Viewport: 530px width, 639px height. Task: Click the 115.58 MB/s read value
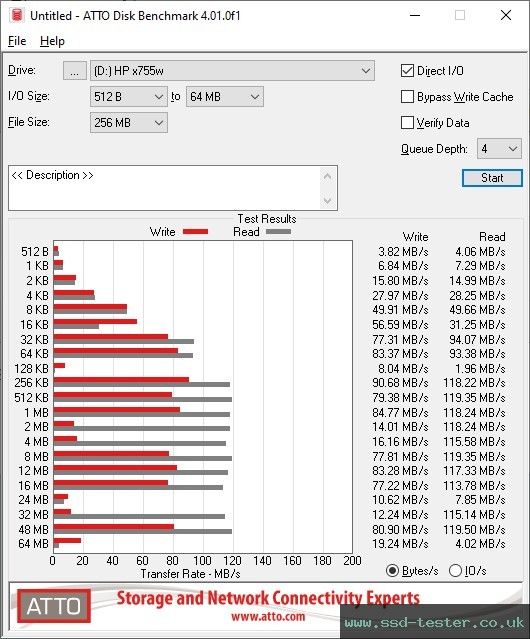click(474, 442)
